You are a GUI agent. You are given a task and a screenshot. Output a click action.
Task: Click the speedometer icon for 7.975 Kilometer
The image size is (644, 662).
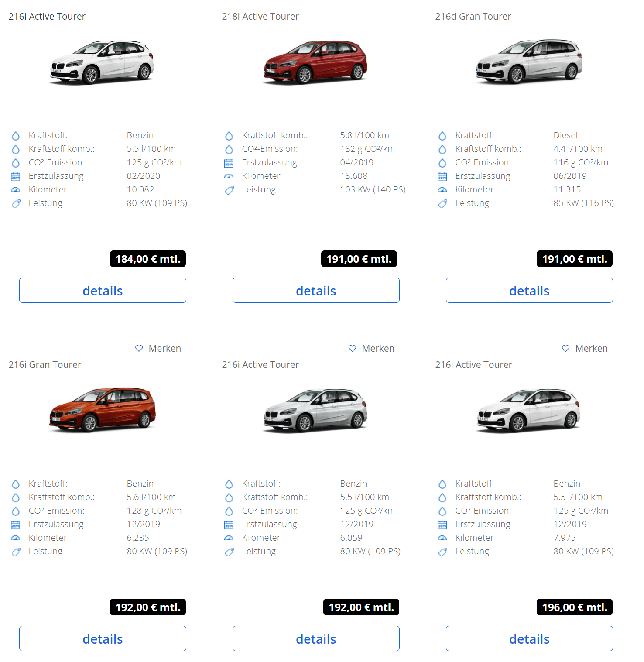coord(442,538)
